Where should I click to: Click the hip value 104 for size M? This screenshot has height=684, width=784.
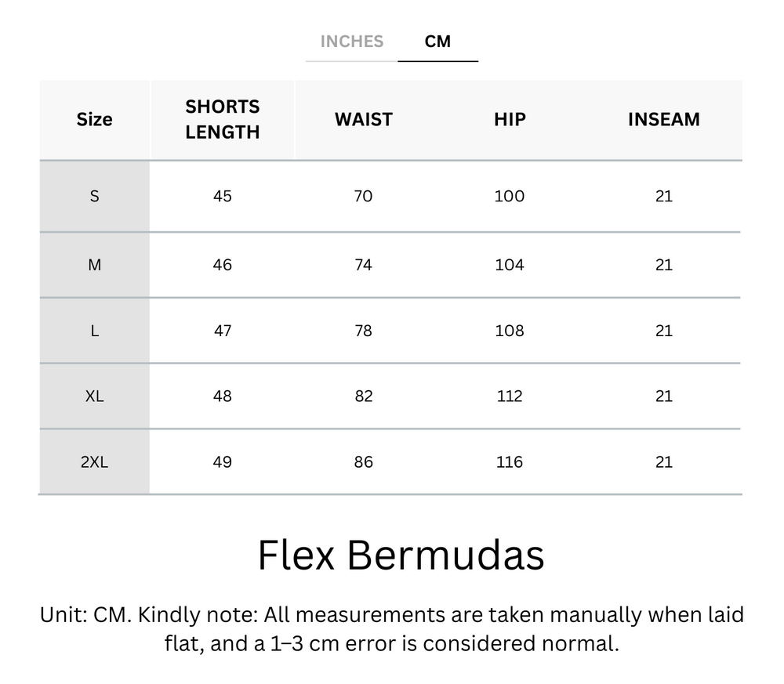pos(509,264)
